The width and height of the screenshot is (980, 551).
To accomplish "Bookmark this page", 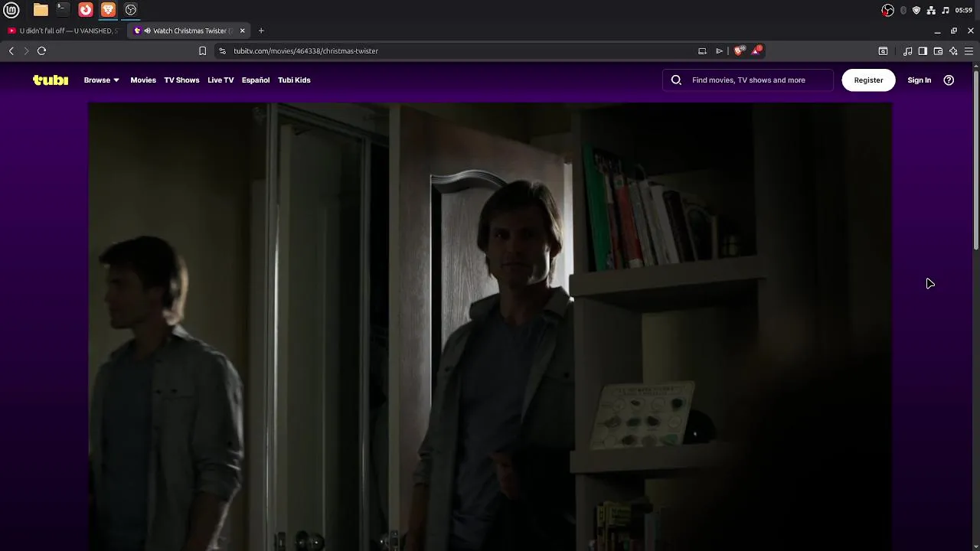I will tap(202, 51).
